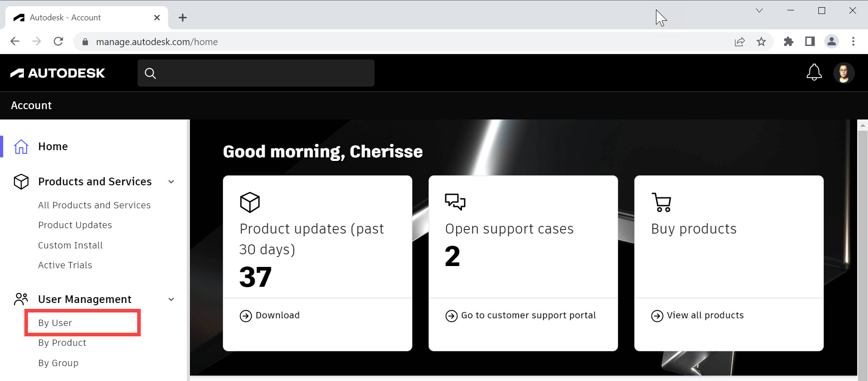This screenshot has height=381, width=868.
Task: Collapse the Products and Services section
Action: tap(171, 182)
